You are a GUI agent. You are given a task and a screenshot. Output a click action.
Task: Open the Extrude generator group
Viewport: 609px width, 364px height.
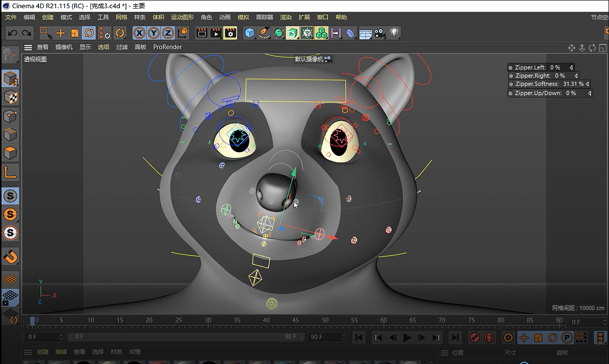[293, 33]
